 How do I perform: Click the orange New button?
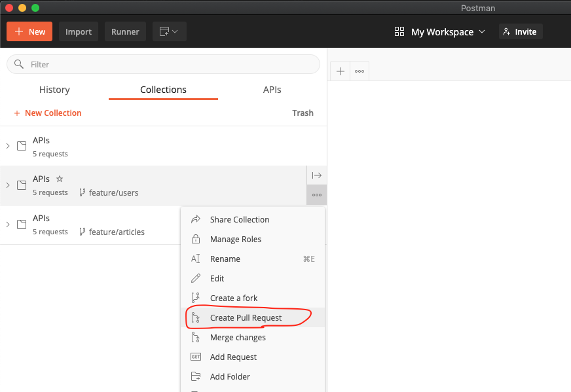pyautogui.click(x=29, y=31)
